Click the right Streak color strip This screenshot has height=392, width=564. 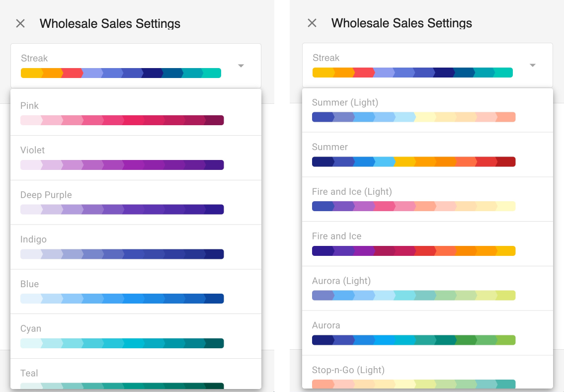tap(412, 73)
